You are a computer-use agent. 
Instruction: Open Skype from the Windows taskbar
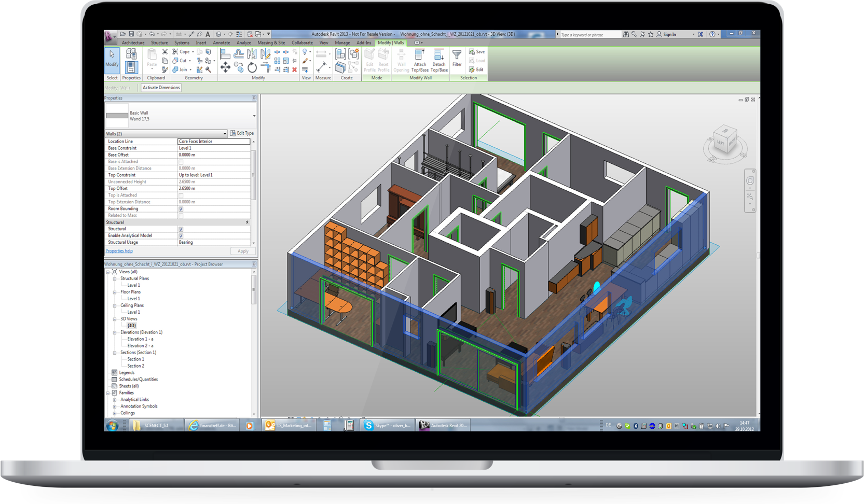coord(387,425)
